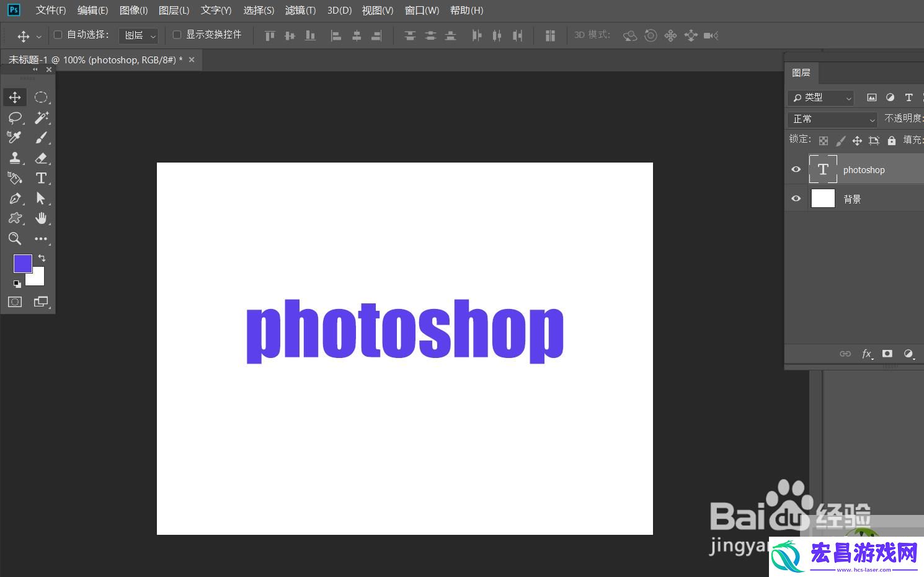The width and height of the screenshot is (924, 577).
Task: Add a layer mask
Action: (887, 354)
